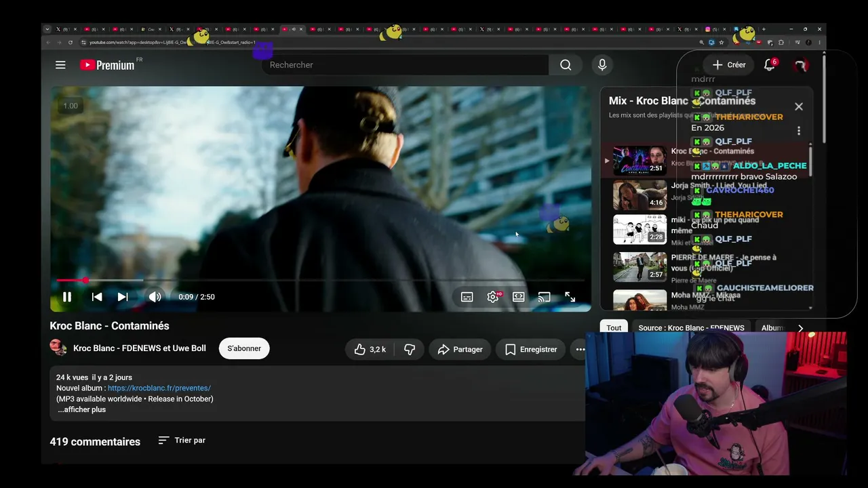Cast the video to a TV

click(545, 297)
